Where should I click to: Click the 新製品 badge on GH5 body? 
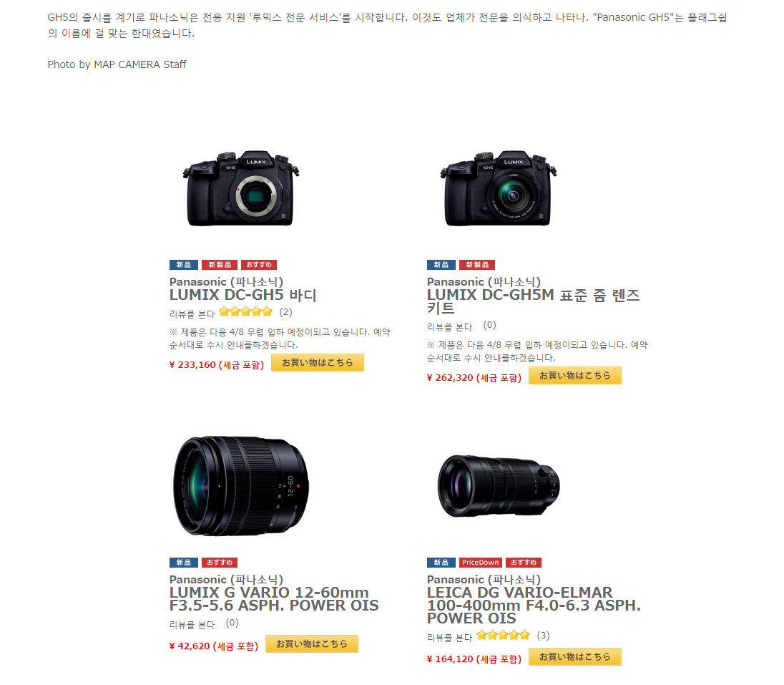tap(220, 265)
